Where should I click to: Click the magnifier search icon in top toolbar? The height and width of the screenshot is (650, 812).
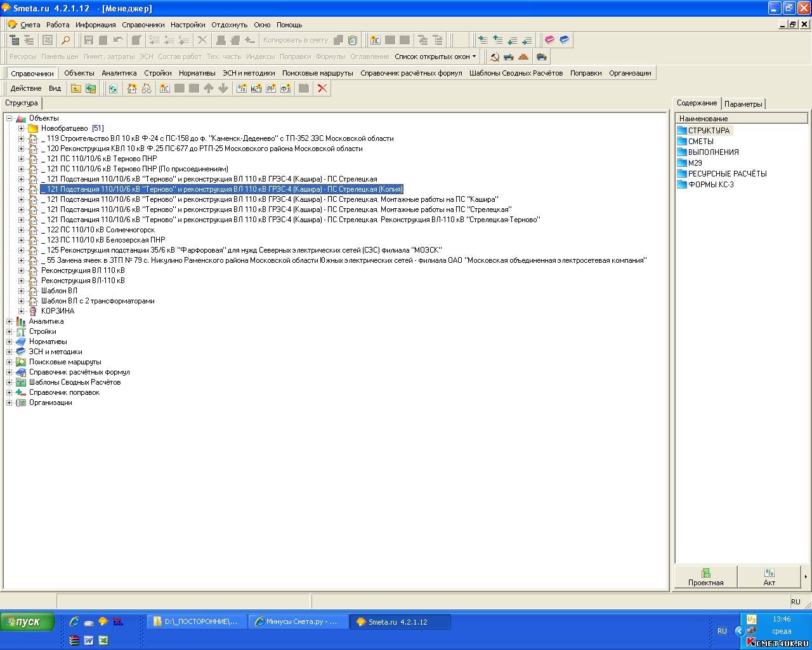pyautogui.click(x=65, y=40)
